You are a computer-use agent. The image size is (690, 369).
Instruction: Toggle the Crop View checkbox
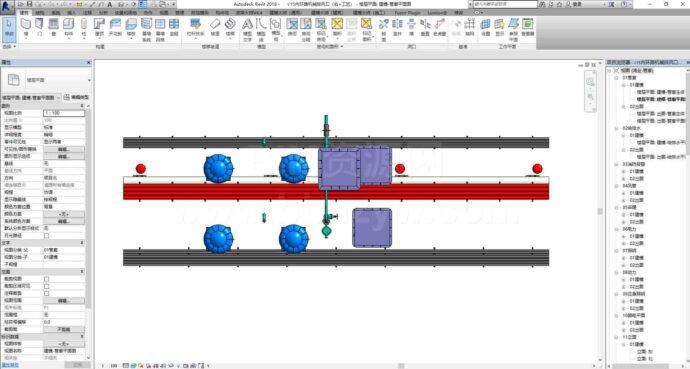click(x=46, y=279)
